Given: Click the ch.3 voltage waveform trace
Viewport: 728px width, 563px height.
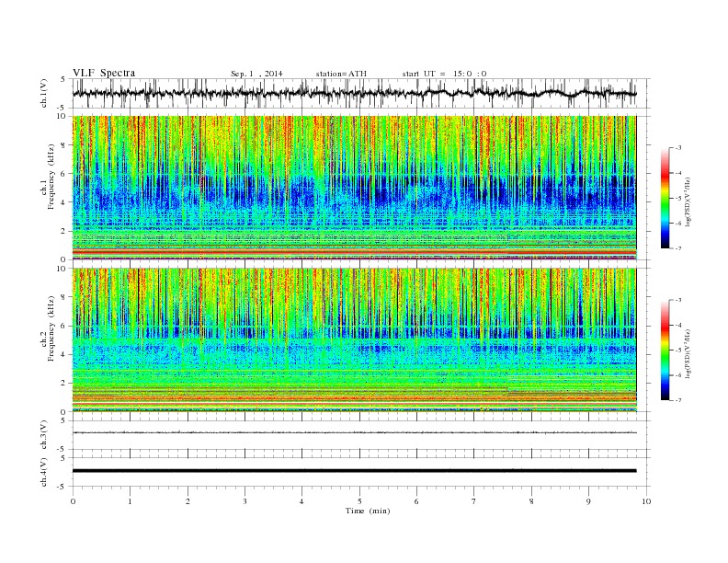Looking at the screenshot, I should point(354,432).
